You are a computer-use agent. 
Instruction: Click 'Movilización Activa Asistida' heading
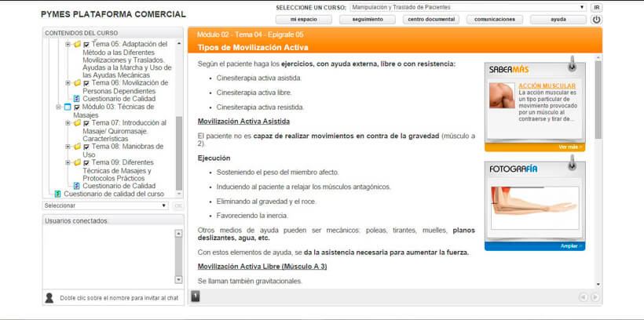tap(243, 122)
